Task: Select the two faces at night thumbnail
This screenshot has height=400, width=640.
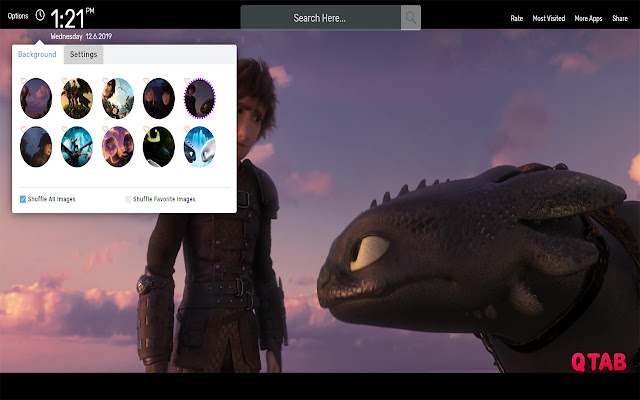Action: 159,98
